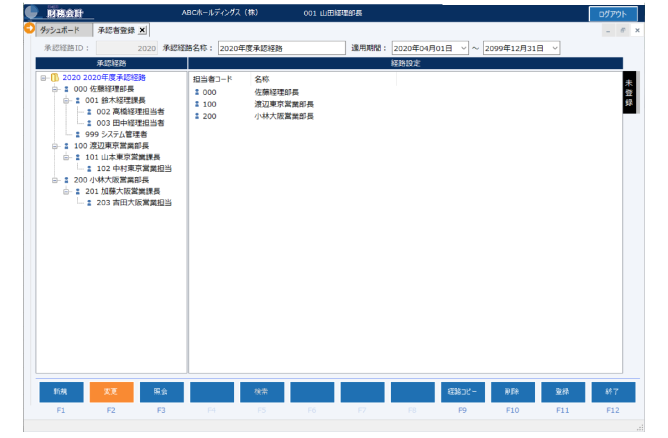Image resolution: width=668 pixels, height=438 pixels.
Task: Click the person icon of 102 中村東京営業担当
Action: 89,168
